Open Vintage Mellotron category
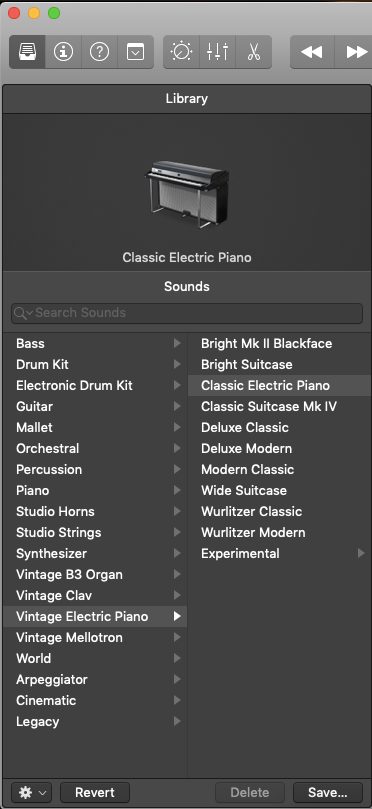This screenshot has width=372, height=809. point(95,637)
